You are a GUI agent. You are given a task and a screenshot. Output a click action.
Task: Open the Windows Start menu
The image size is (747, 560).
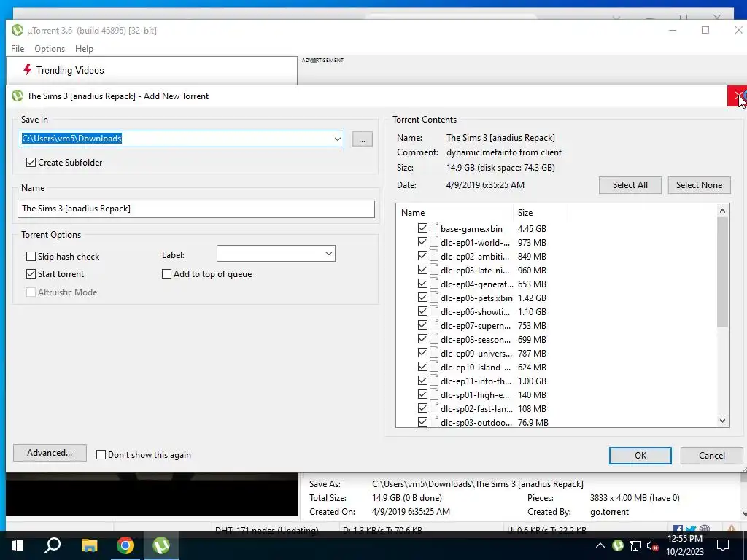click(x=18, y=545)
